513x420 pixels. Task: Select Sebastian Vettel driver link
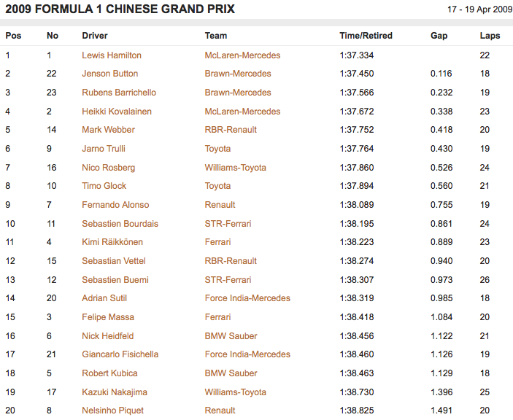pyautogui.click(x=114, y=261)
